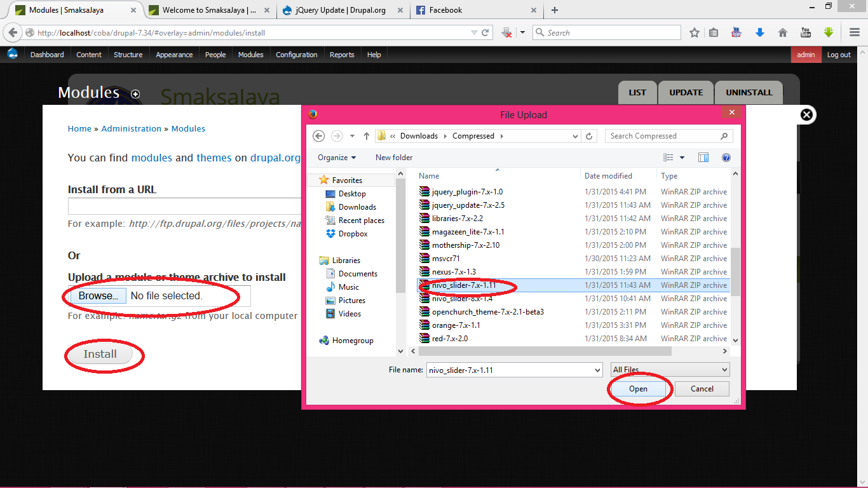
Task: Select file mothership-7.x-2.10
Action: pyautogui.click(x=466, y=245)
